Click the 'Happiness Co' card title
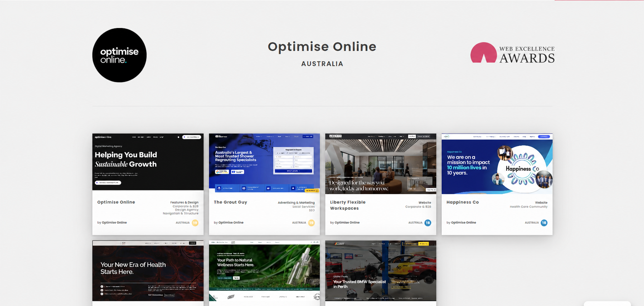Screen dimensions: 644x306 point(462,202)
